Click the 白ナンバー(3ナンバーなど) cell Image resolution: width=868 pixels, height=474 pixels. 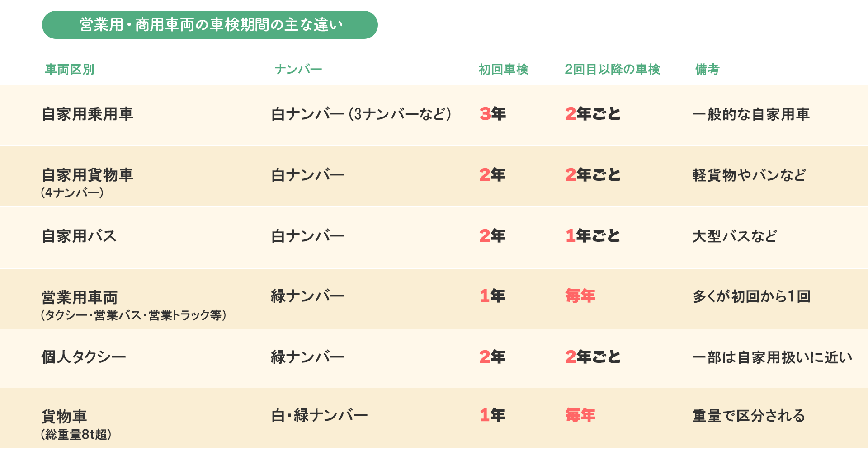click(x=361, y=114)
